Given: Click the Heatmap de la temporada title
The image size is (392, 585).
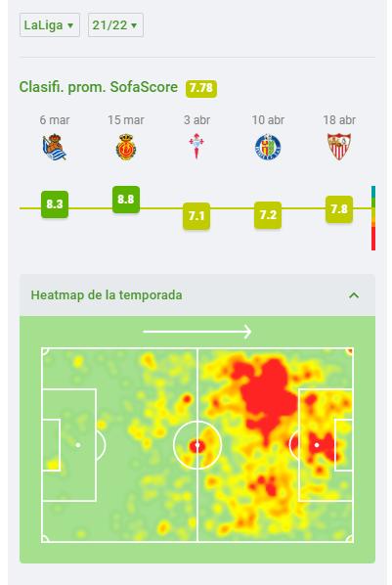Looking at the screenshot, I should pyautogui.click(x=107, y=295).
